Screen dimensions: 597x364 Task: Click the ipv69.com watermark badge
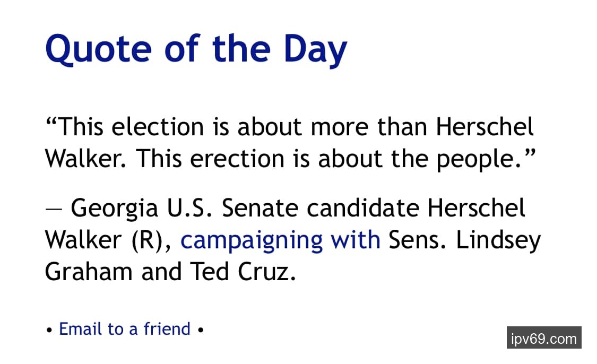(x=544, y=337)
